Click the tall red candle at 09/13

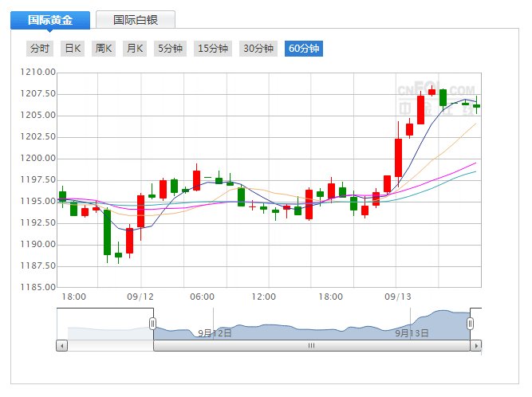click(x=398, y=157)
